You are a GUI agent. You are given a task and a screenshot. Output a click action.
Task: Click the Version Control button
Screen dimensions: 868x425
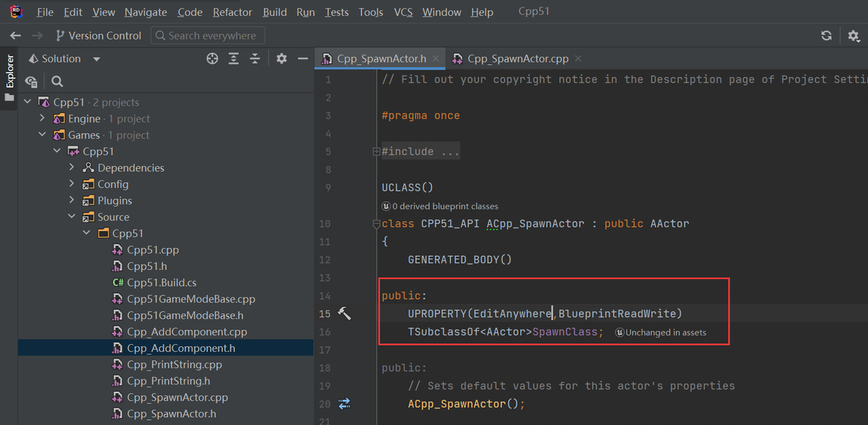tap(98, 36)
